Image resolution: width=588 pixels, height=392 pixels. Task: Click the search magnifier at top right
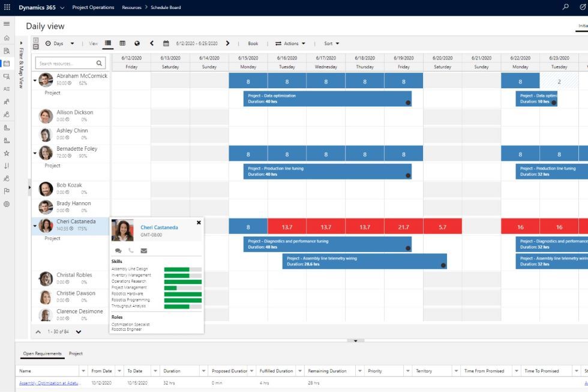click(565, 7)
